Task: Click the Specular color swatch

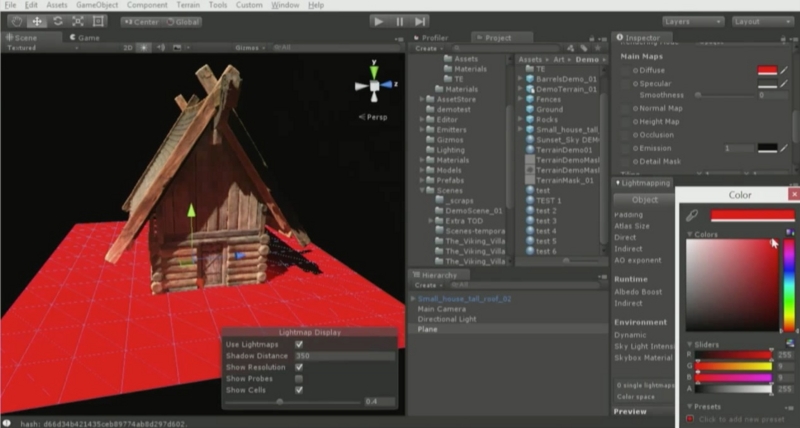Action: 767,84
